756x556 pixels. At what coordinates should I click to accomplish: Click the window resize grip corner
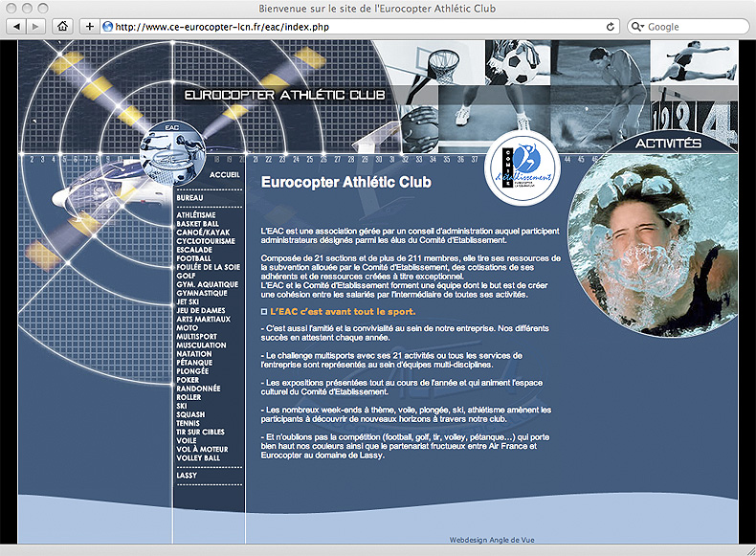750,550
